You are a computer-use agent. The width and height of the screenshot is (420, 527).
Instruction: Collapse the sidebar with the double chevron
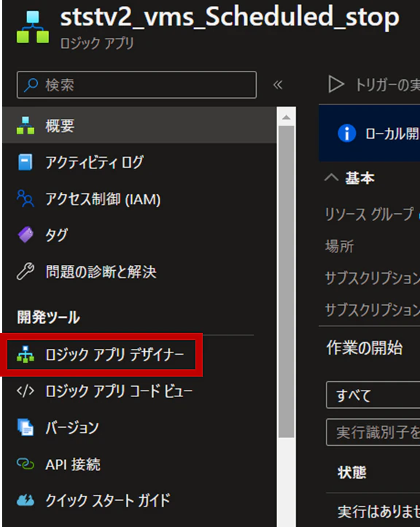click(x=278, y=85)
